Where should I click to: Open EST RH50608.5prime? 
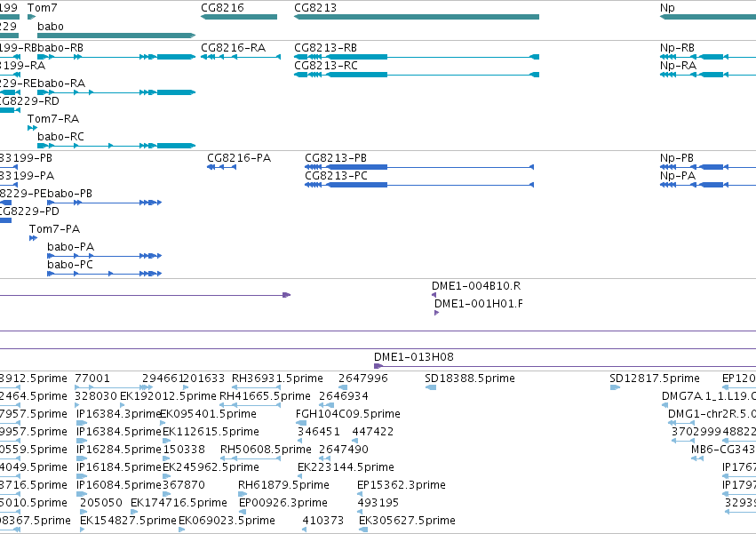251,458
